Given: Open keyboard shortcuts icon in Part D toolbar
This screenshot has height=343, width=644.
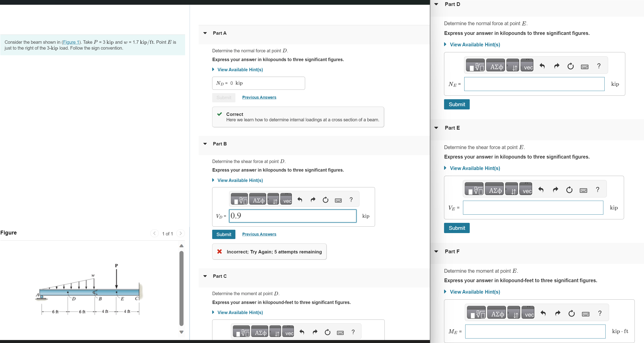Looking at the screenshot, I should [x=584, y=67].
